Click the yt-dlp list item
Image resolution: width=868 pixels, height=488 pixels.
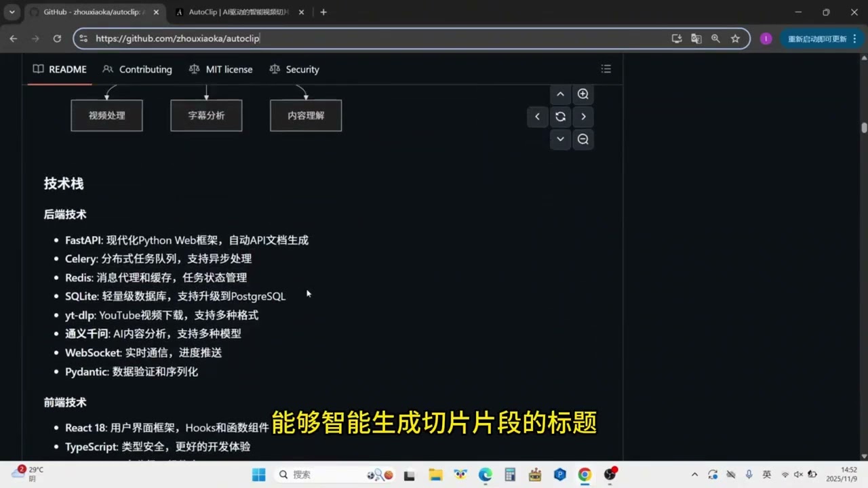(x=161, y=315)
